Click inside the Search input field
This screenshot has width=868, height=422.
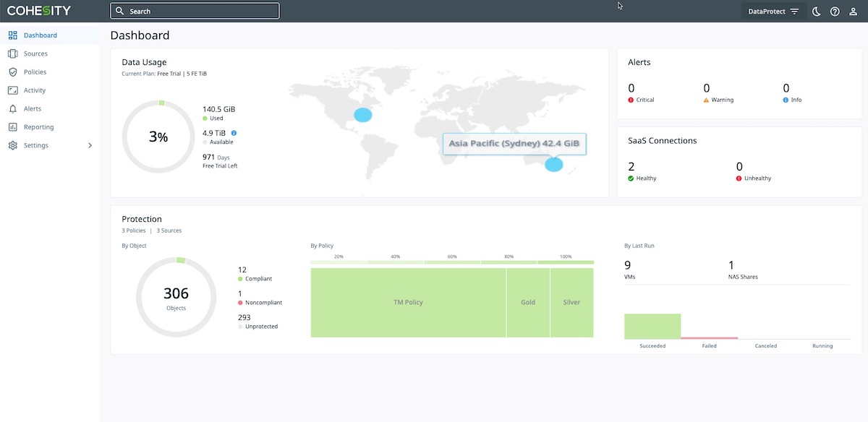195,11
